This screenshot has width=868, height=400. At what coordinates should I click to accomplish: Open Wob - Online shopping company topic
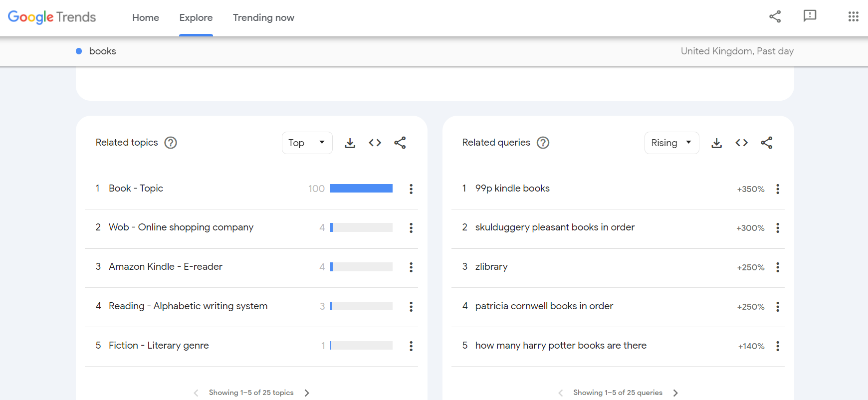pos(181,227)
